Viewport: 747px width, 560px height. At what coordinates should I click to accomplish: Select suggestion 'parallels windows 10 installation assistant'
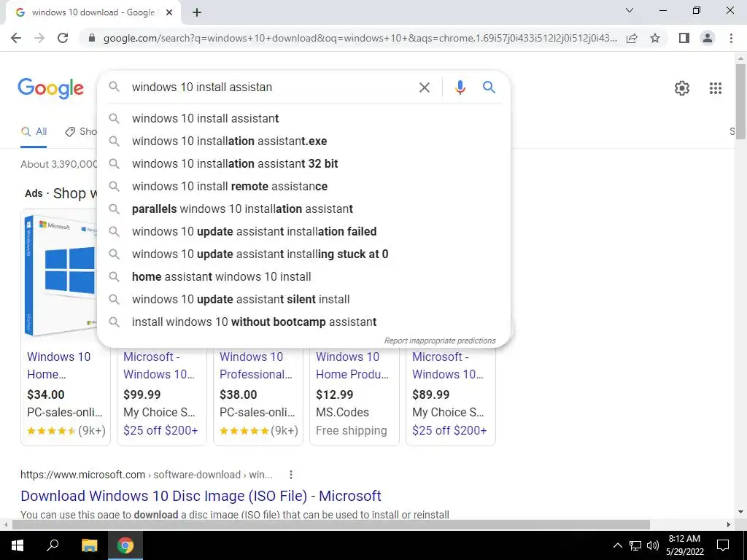[303, 209]
